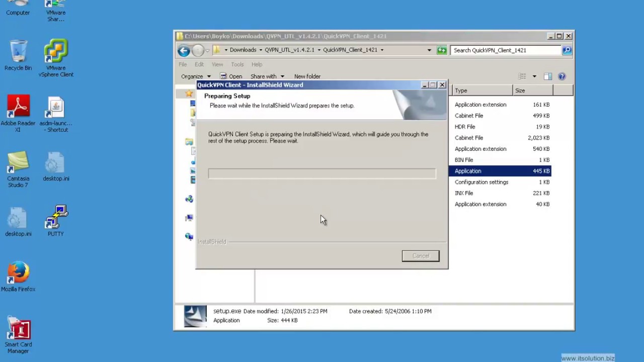Image resolution: width=644 pixels, height=362 pixels.
Task: Click Cancel in InstallShield Wizard
Action: coord(421,256)
